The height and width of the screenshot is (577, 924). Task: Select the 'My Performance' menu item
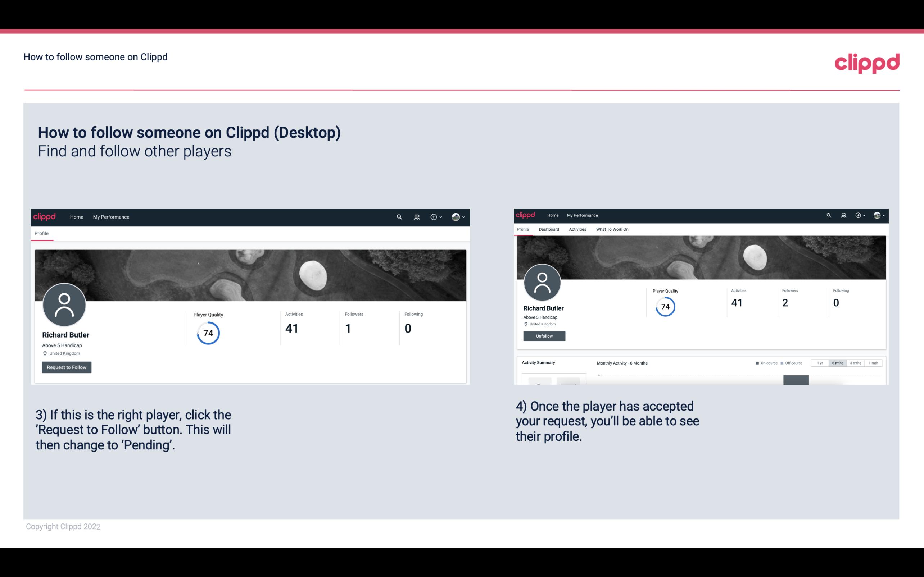coord(110,217)
